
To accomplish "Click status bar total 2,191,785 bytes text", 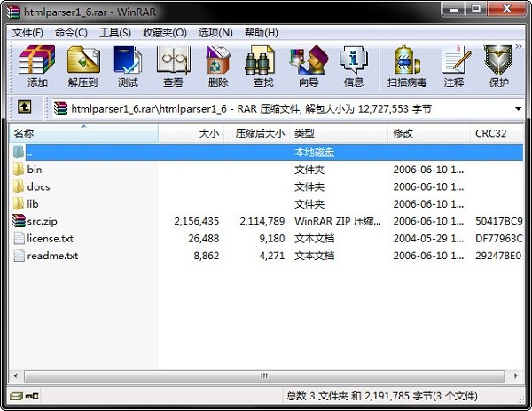I will [381, 396].
